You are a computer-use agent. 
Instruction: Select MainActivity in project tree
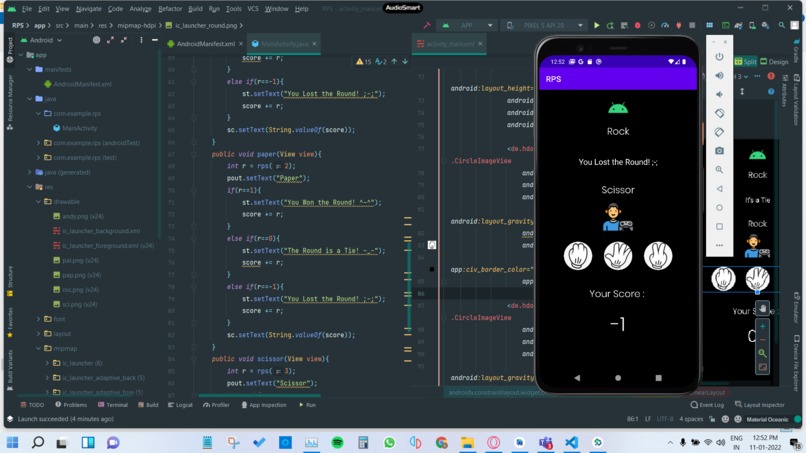(75, 128)
